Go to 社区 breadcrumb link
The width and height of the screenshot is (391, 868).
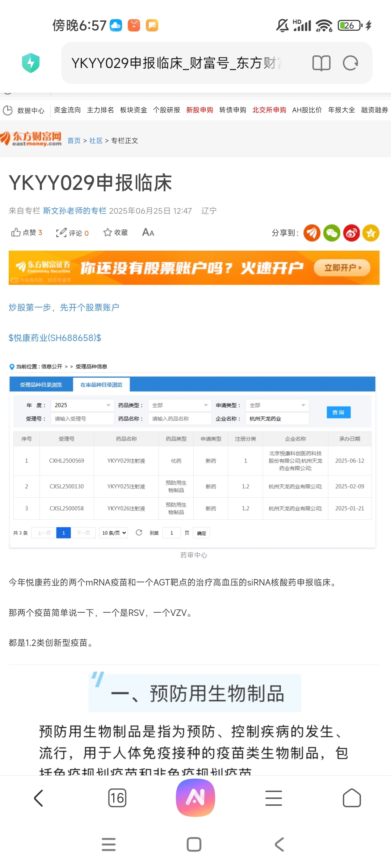[x=96, y=141]
